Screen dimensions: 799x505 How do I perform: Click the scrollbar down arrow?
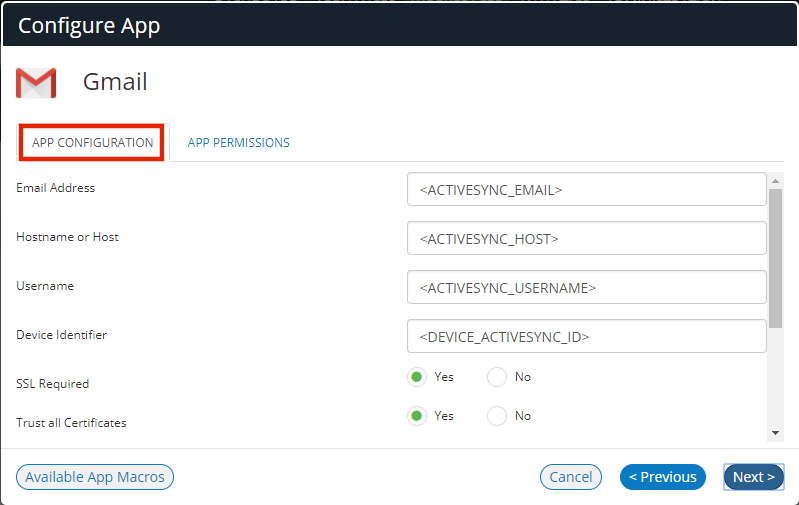[775, 433]
